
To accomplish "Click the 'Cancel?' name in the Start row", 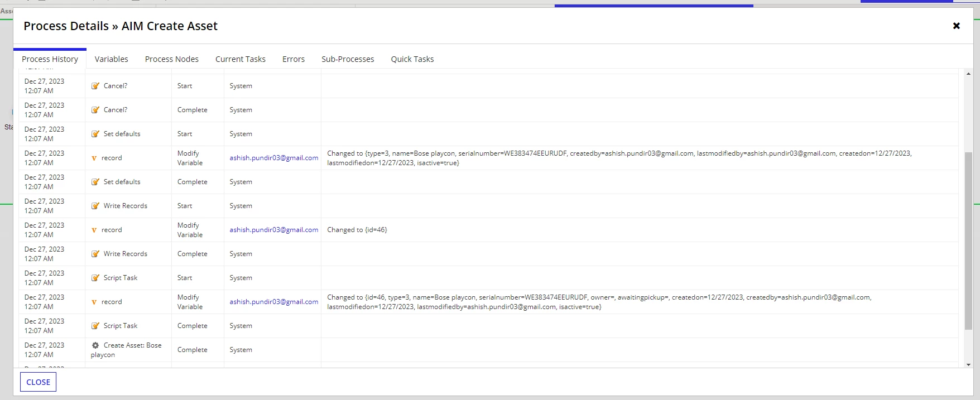I will pyautogui.click(x=116, y=86).
